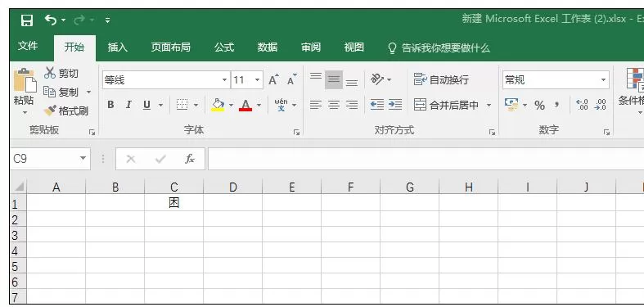Click the 剪切 scissors button
The image size is (644, 307).
[61, 73]
